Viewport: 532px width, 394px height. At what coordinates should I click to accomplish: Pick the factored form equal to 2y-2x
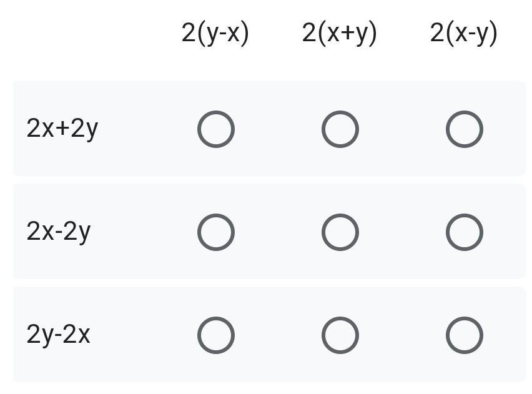coord(216,335)
